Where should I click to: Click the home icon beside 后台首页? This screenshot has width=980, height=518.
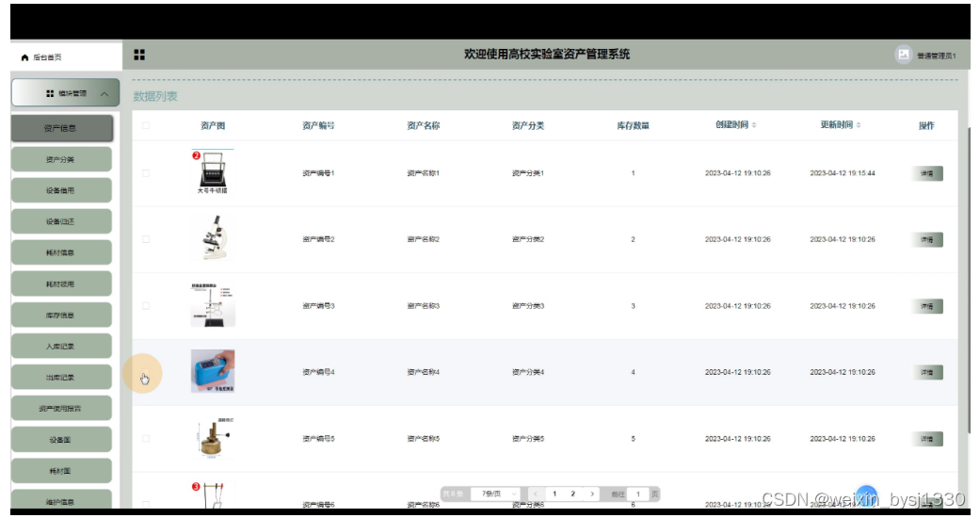25,57
